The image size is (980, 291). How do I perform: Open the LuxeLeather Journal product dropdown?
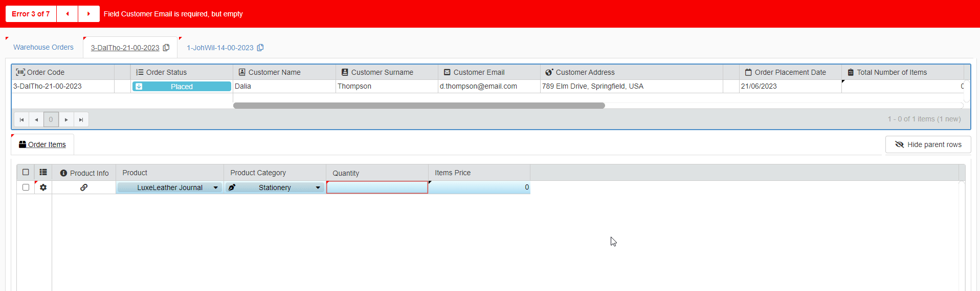point(215,188)
